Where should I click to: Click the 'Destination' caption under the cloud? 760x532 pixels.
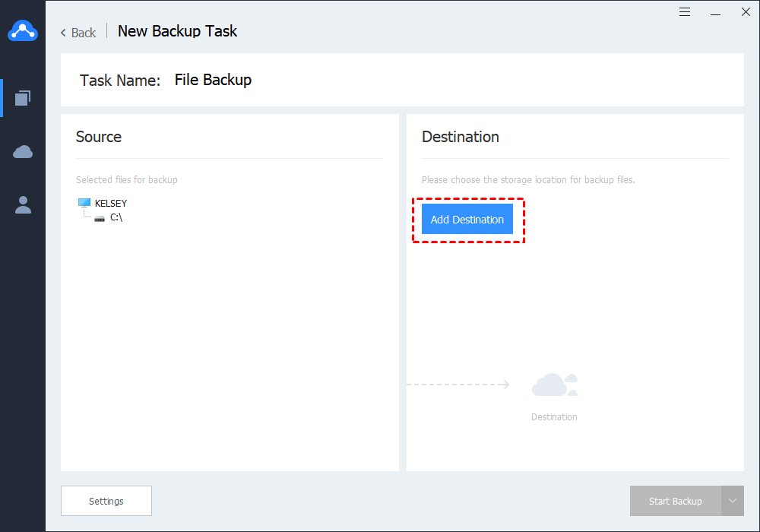[554, 416]
